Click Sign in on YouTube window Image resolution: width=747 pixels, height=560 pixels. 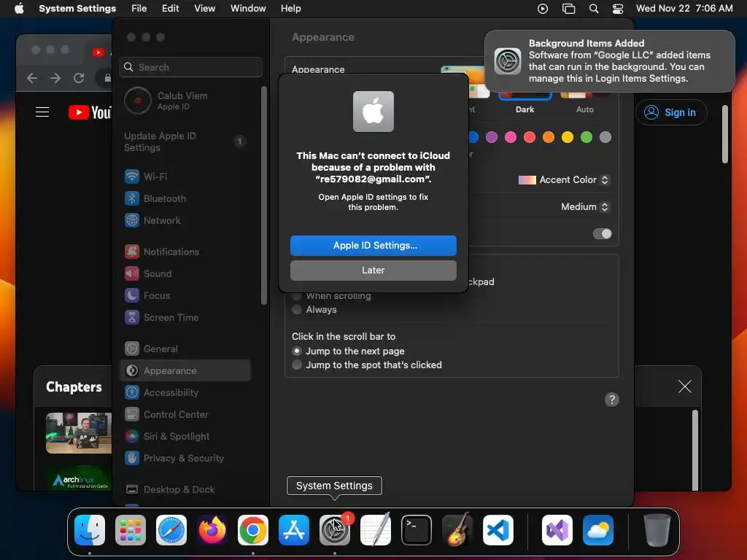pyautogui.click(x=671, y=112)
